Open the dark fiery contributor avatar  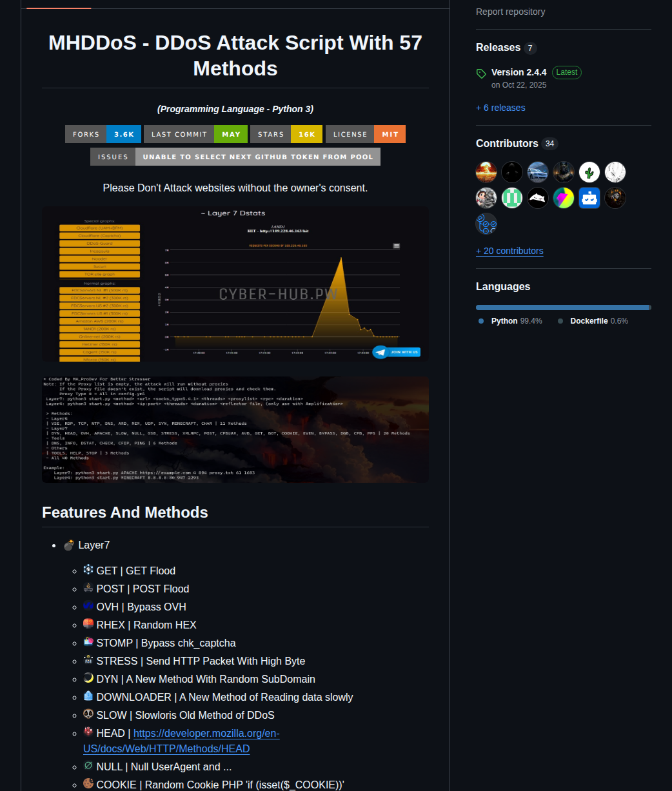tap(615, 198)
